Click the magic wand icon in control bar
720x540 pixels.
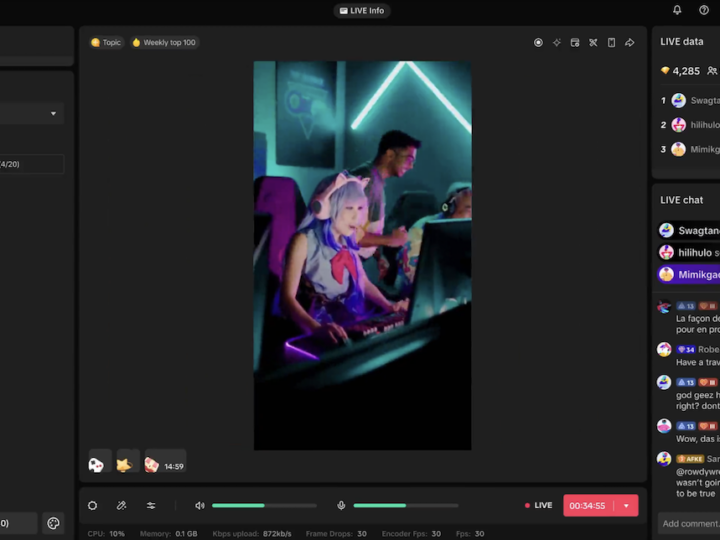pyautogui.click(x=122, y=505)
